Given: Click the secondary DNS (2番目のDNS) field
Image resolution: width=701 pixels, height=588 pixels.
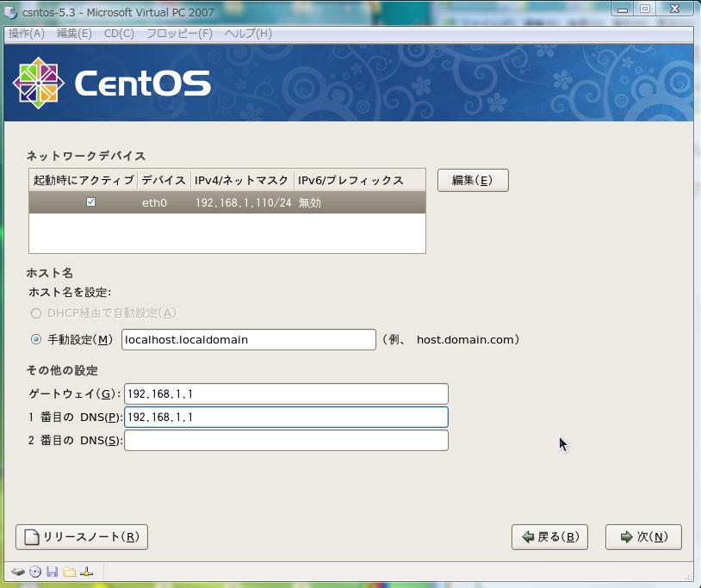Looking at the screenshot, I should 286,441.
